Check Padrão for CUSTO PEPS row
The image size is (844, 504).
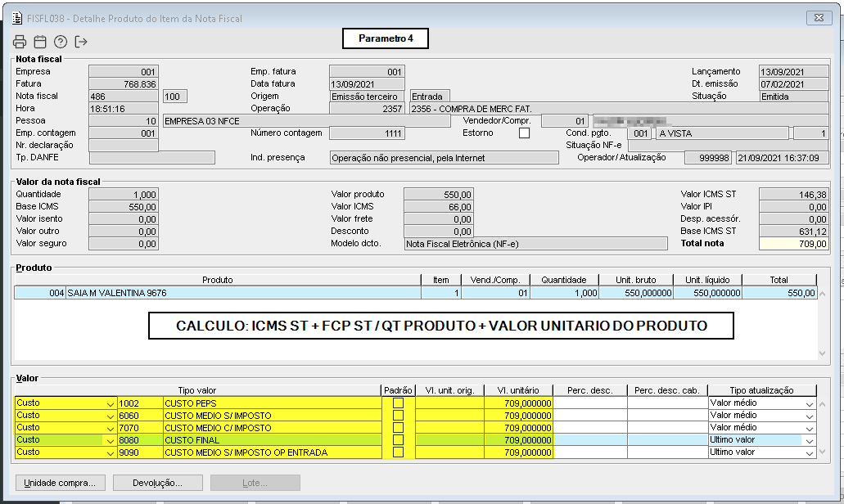tap(398, 403)
